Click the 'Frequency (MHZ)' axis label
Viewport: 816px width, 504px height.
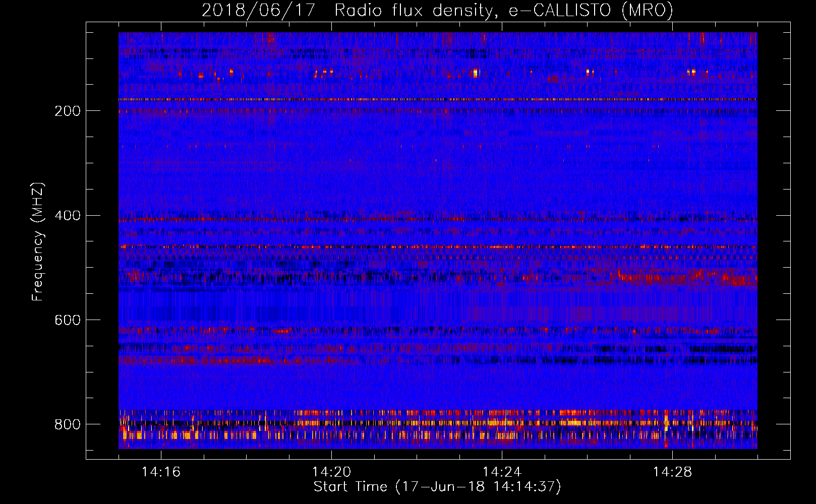(38, 241)
